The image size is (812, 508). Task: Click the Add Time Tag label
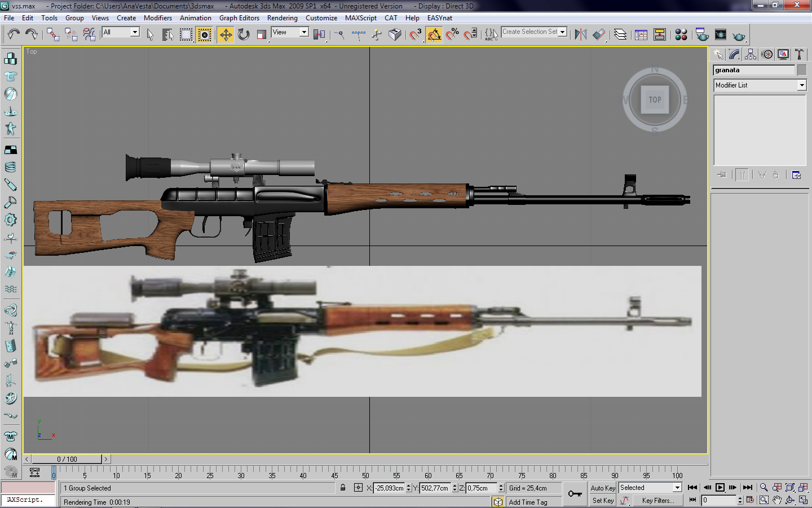(x=528, y=502)
